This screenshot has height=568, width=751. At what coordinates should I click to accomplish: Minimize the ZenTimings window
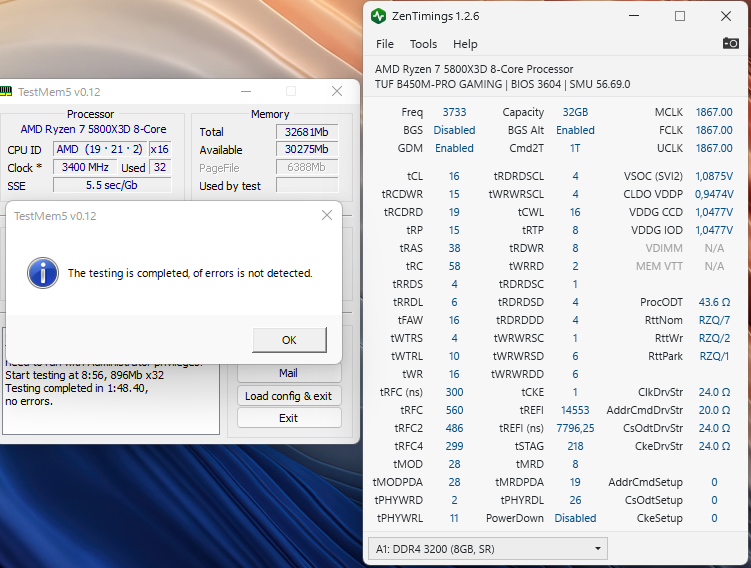tap(634, 16)
